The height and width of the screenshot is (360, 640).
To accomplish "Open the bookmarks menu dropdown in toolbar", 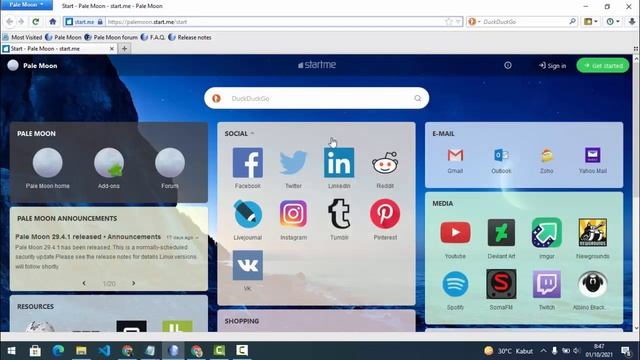I will click(x=591, y=22).
